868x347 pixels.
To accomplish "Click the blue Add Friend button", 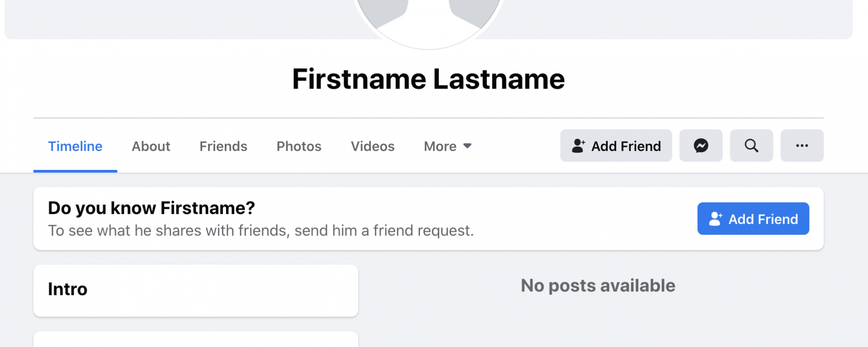I will tap(753, 219).
